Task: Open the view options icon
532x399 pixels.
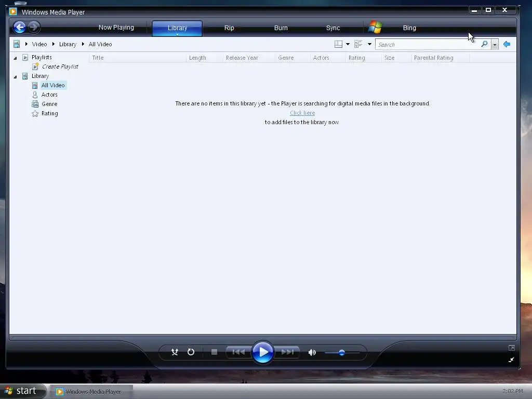Action: [358, 44]
